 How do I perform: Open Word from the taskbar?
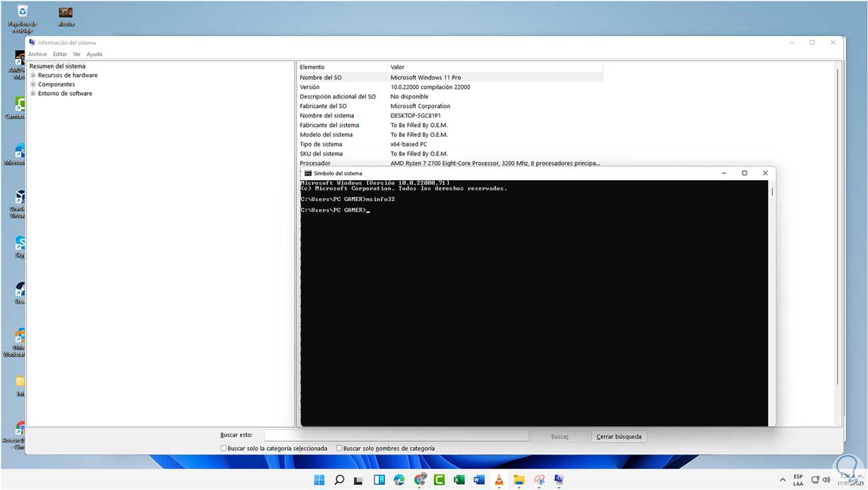479,479
